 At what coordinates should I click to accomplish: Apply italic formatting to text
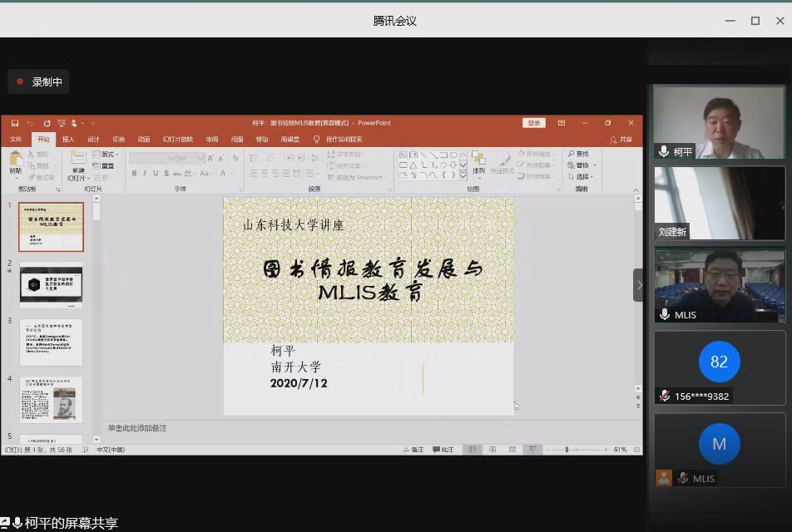145,173
